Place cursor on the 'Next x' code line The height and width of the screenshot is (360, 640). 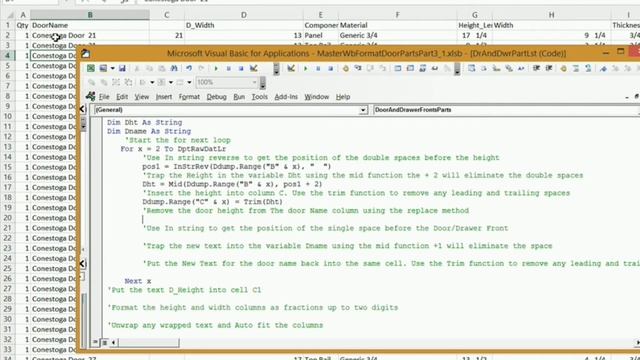point(138,281)
